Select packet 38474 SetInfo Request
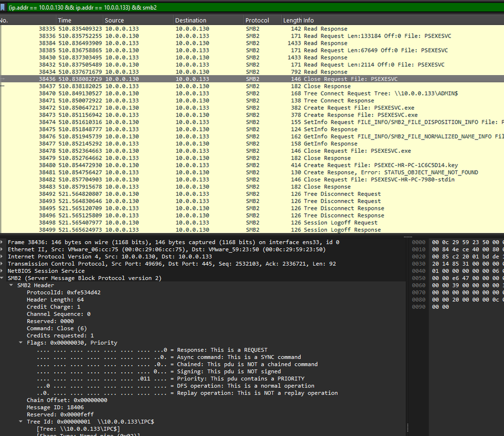The image size is (504, 436). [252, 122]
